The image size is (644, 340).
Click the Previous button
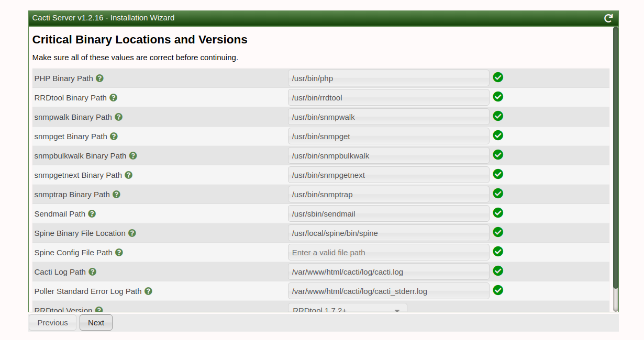tap(52, 323)
